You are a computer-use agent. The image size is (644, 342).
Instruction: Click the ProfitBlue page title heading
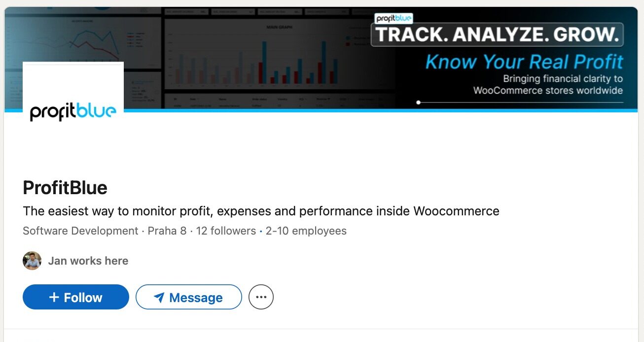65,188
